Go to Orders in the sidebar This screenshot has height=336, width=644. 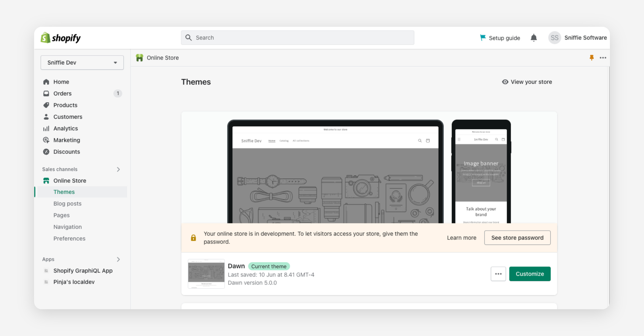coord(62,94)
